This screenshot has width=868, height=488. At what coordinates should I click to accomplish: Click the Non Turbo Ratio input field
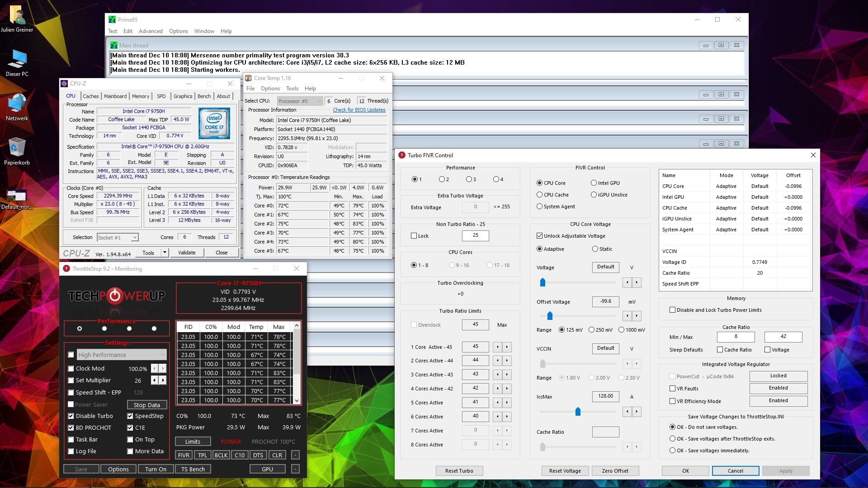[x=475, y=235]
